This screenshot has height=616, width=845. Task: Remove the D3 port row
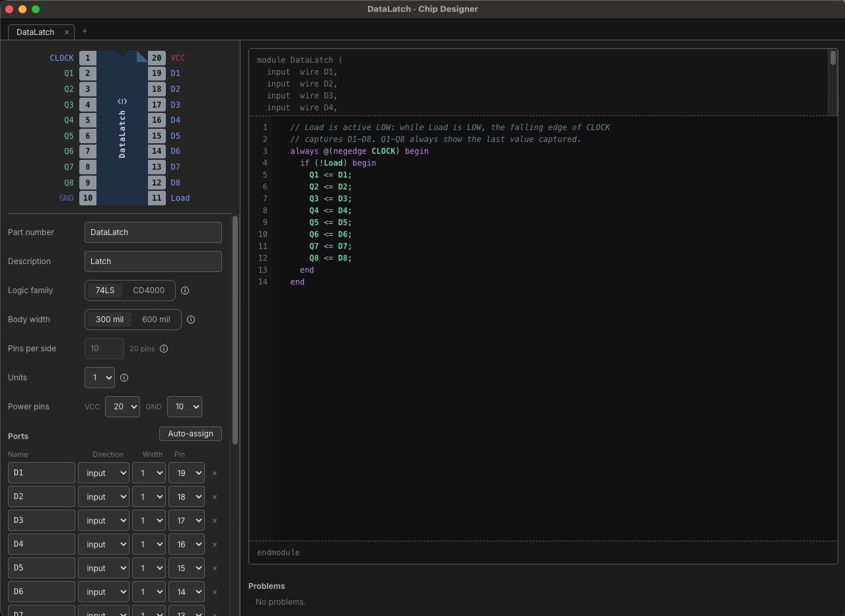(215, 521)
